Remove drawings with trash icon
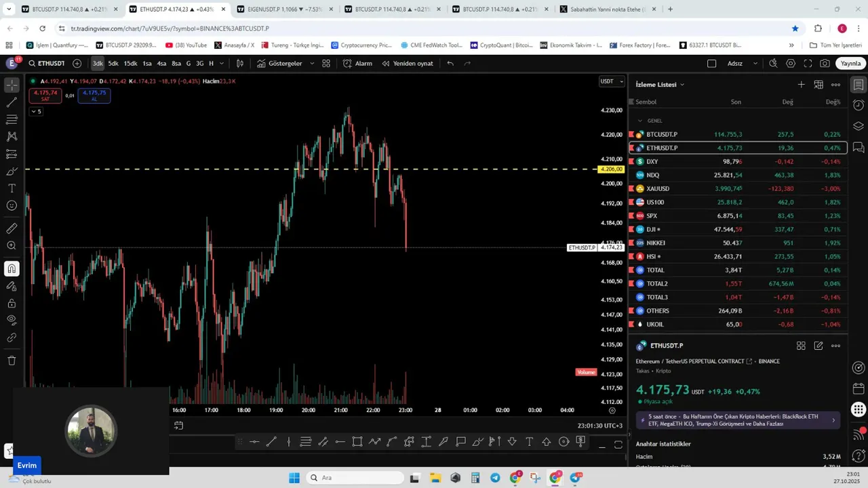 [x=12, y=361]
